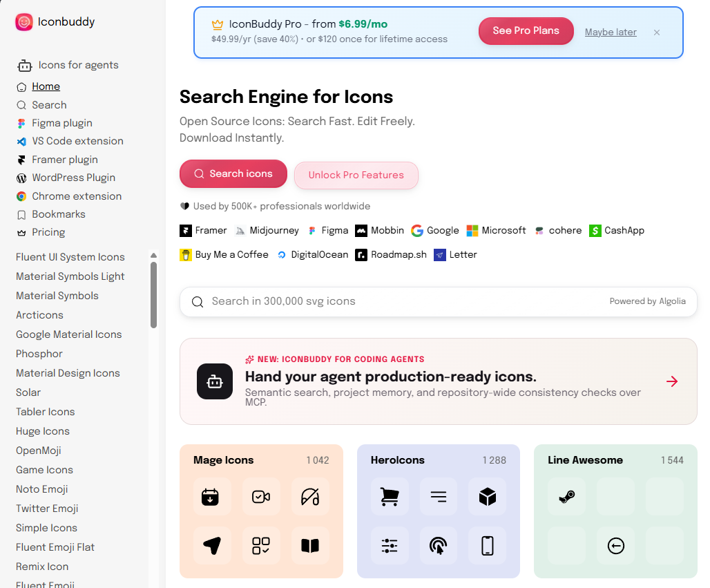Image resolution: width=710 pixels, height=588 pixels.
Task: Click the See Pro Plans button
Action: click(x=526, y=31)
